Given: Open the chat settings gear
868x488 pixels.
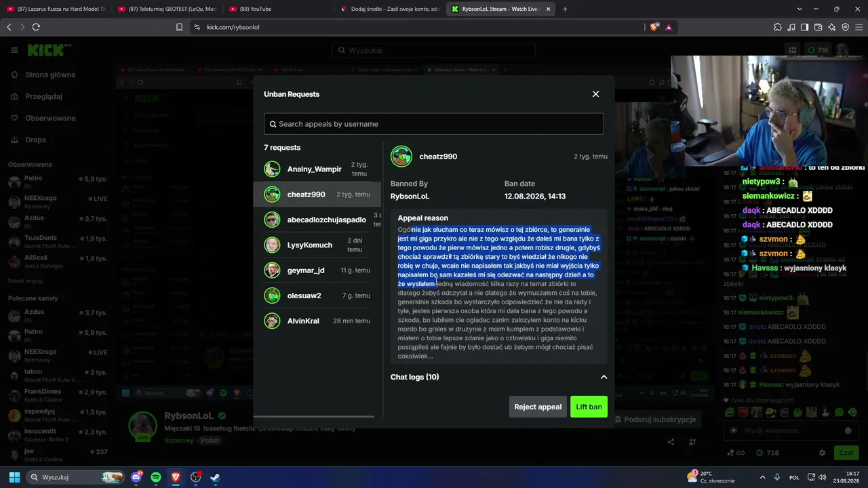Looking at the screenshot, I should tap(823, 453).
